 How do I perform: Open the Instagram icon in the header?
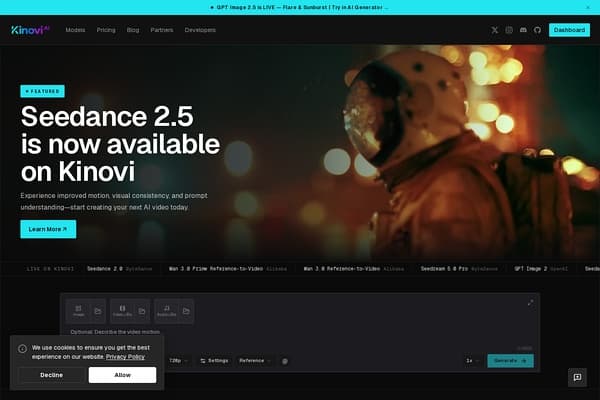tap(509, 30)
